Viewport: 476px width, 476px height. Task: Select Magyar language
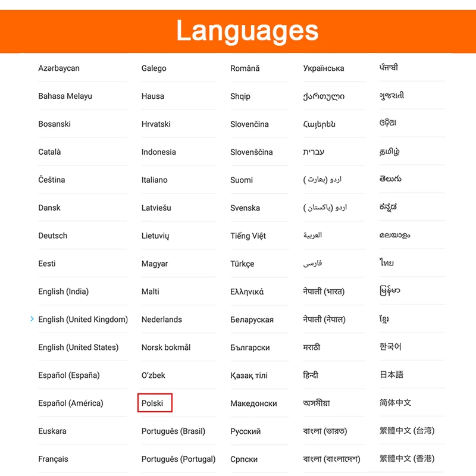click(x=155, y=264)
